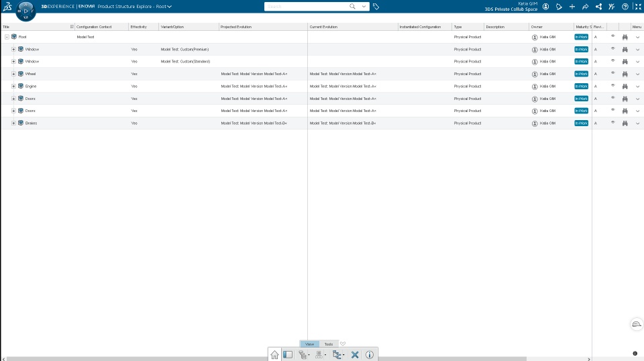Toggle the eye visibility for Wheel row
Viewport: 644px width, 361px height.
pyautogui.click(x=612, y=73)
